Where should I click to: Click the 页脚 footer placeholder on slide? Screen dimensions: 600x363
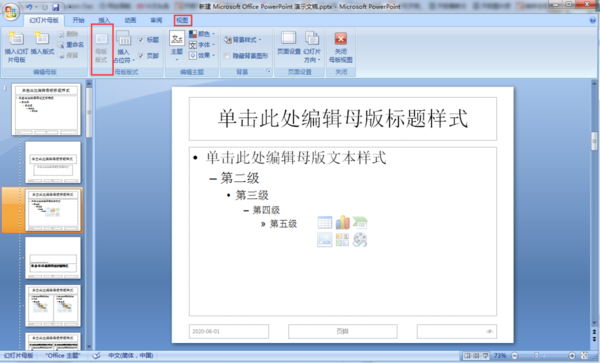[x=343, y=331]
